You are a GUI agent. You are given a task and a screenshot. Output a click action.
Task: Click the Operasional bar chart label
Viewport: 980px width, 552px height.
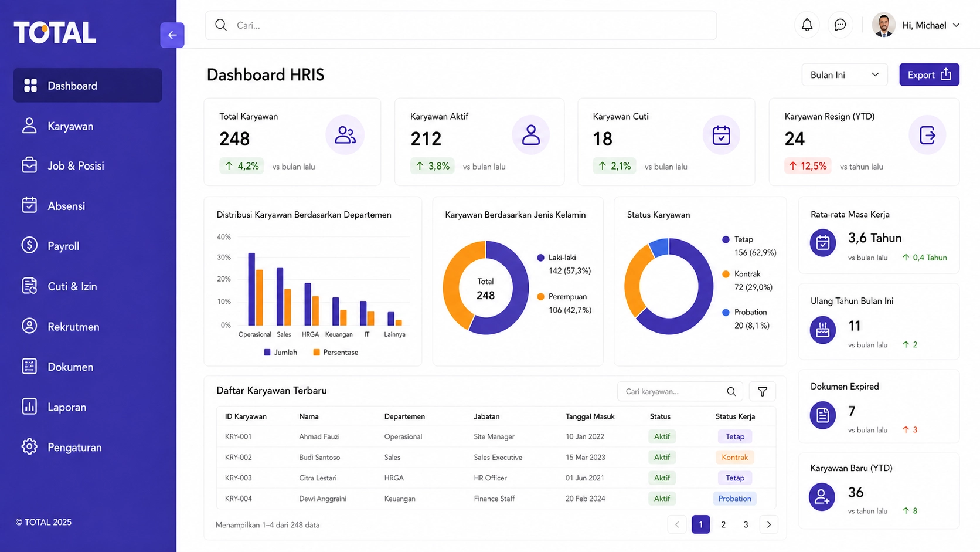click(x=255, y=334)
